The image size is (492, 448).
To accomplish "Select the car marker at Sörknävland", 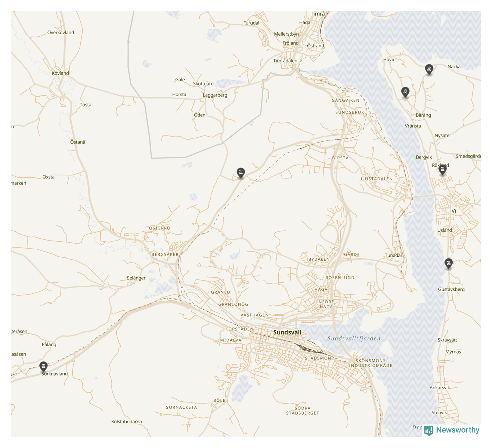I will point(43,366).
